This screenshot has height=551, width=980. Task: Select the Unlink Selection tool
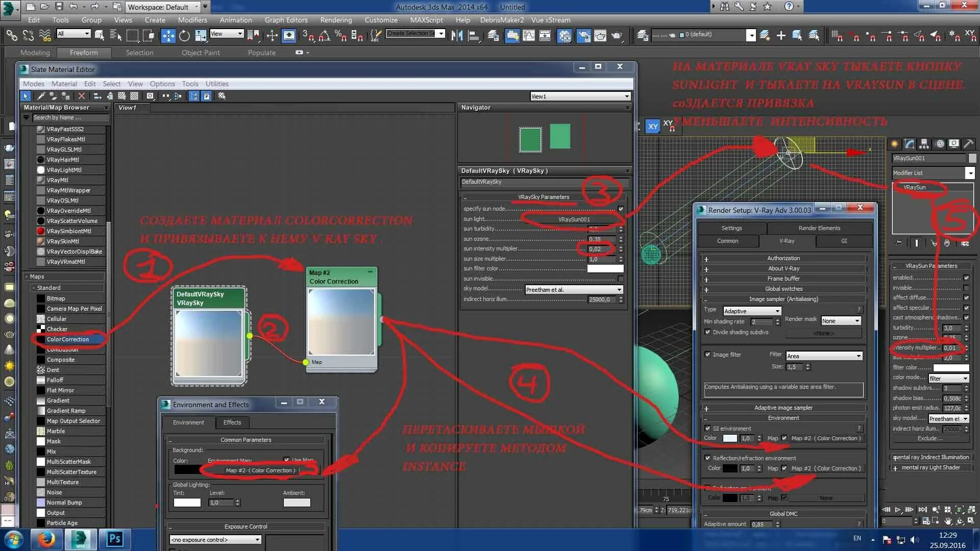[x=28, y=35]
